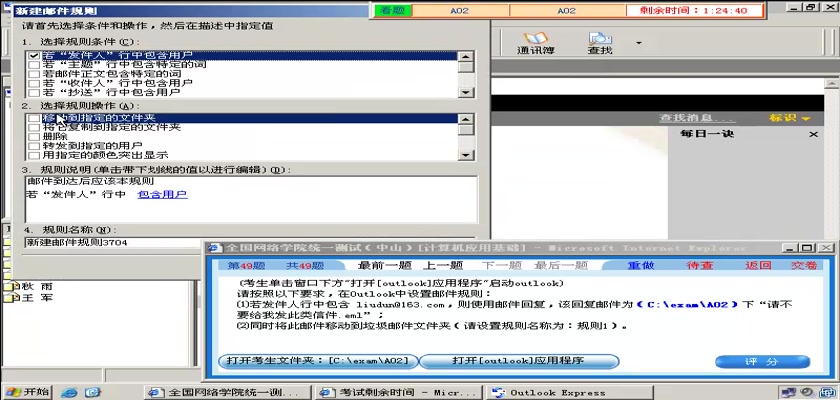Click 上一题 in exam window

click(443, 265)
